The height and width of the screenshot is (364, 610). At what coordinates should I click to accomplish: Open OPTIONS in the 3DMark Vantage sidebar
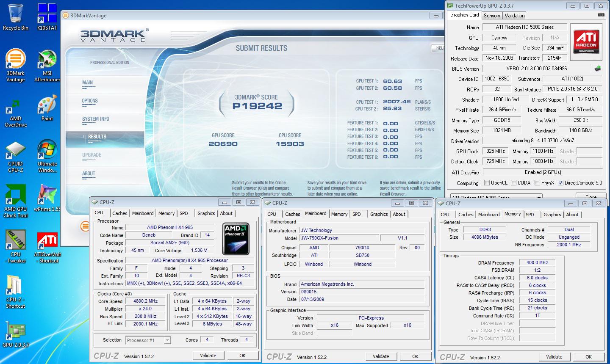(90, 101)
